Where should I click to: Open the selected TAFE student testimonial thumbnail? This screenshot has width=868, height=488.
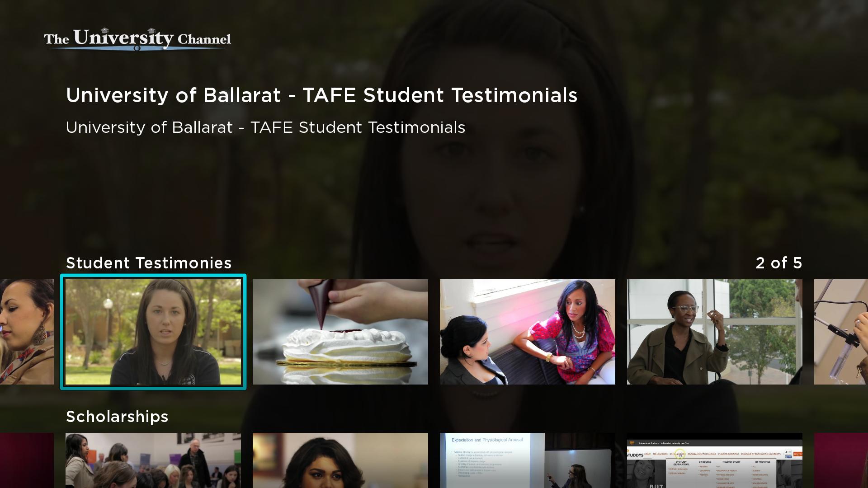click(x=153, y=332)
